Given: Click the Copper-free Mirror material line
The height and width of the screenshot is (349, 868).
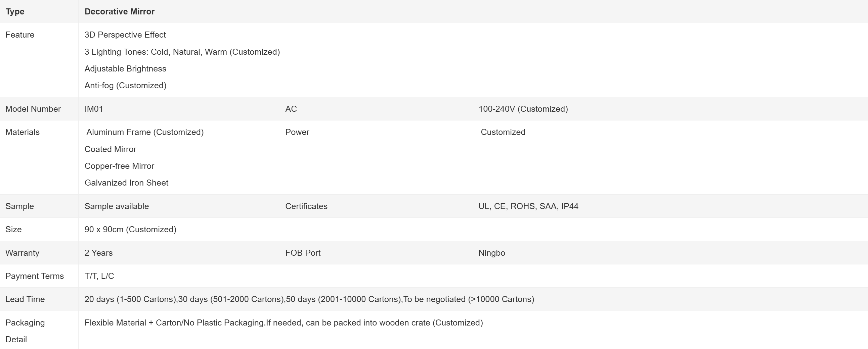Looking at the screenshot, I should 119,166.
